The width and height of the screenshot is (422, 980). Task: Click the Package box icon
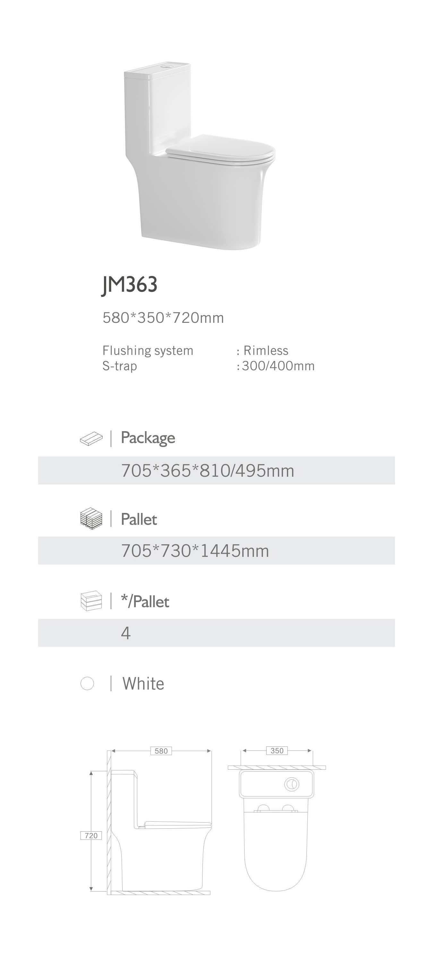(x=91, y=439)
